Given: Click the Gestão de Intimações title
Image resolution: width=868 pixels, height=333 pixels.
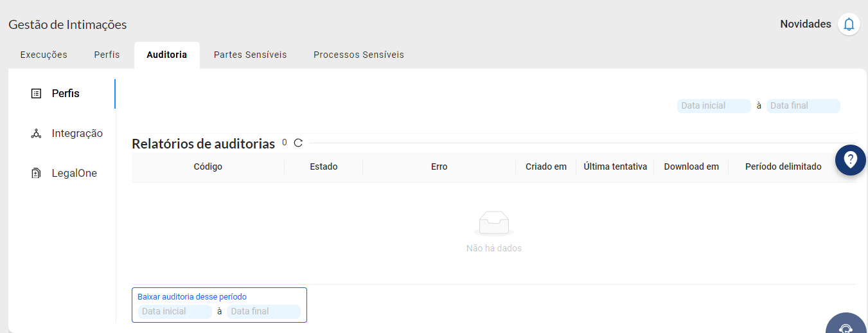Looking at the screenshot, I should pyautogui.click(x=67, y=24).
